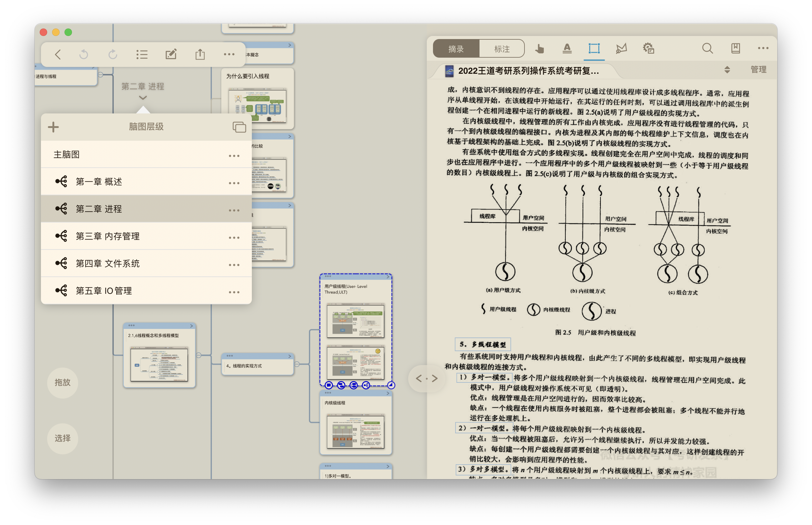Open document search magnifier
The width and height of the screenshot is (812, 525).
(707, 48)
